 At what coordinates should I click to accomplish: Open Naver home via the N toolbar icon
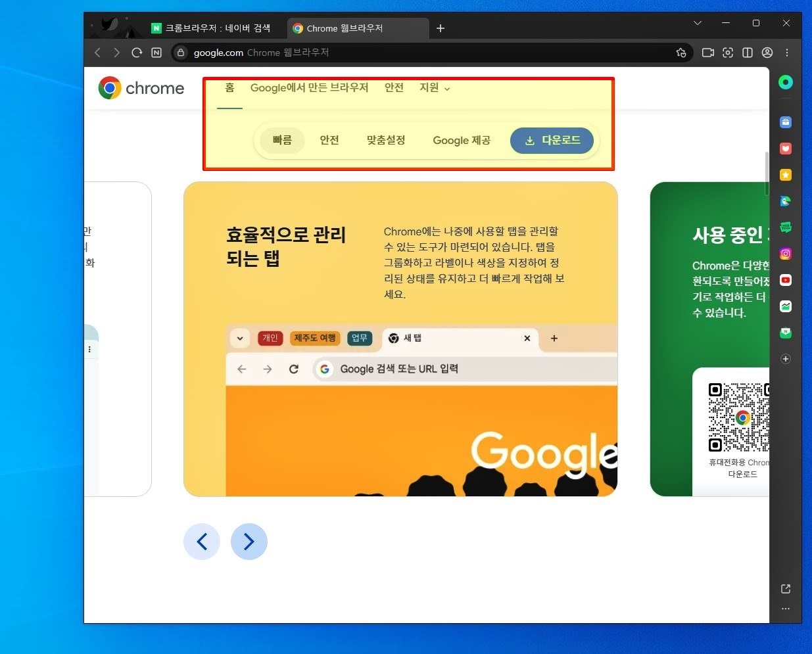(156, 53)
